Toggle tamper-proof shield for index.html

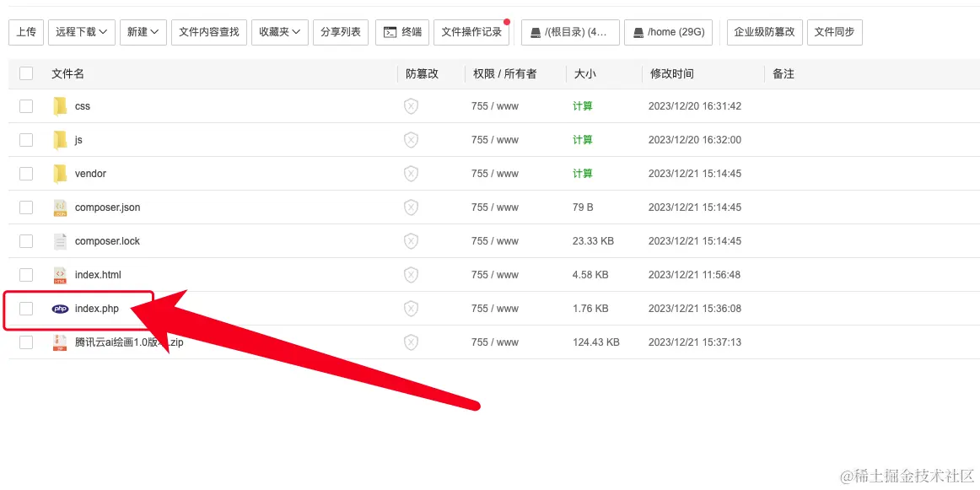(x=411, y=275)
